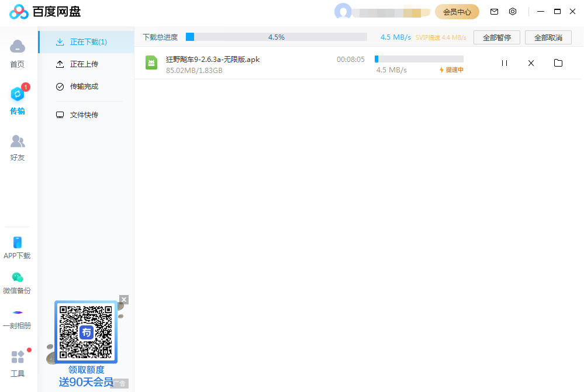Open 文件快传 quick file transfer
Image resolution: width=584 pixels, height=392 pixels.
[84, 115]
